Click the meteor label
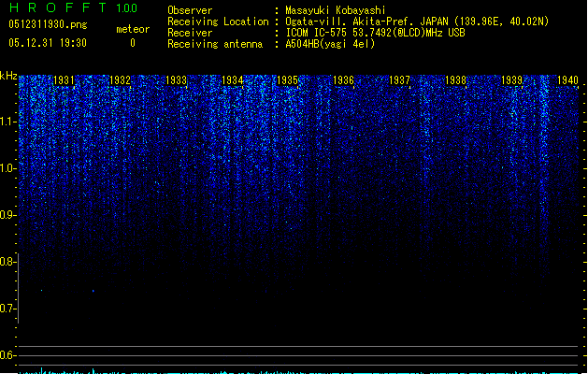 click(133, 29)
